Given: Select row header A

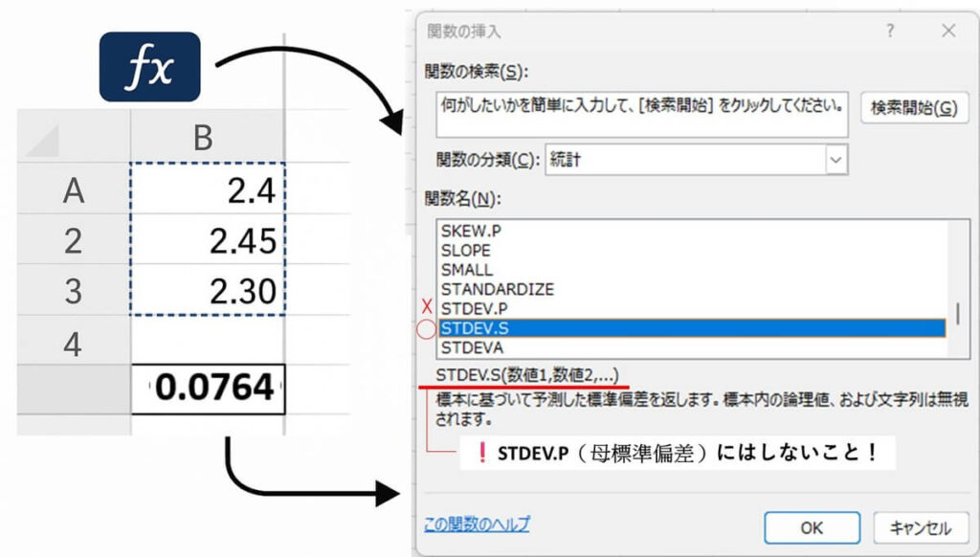Looking at the screenshot, I should [74, 189].
